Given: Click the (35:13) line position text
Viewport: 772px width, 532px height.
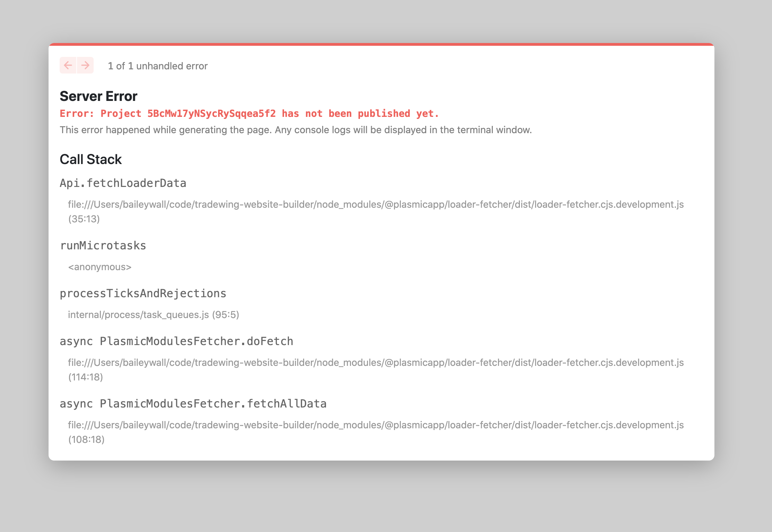Looking at the screenshot, I should [84, 219].
